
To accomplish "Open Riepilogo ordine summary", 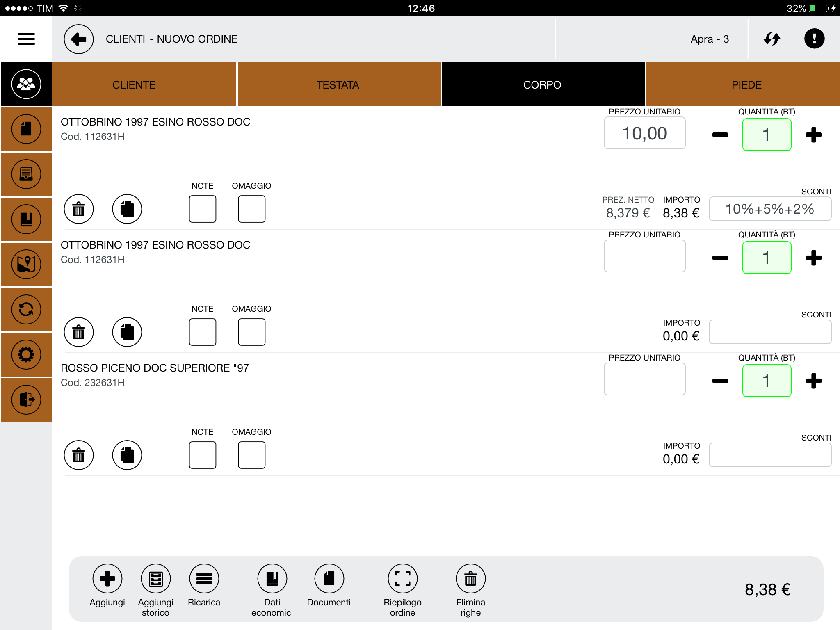I will pos(402,579).
